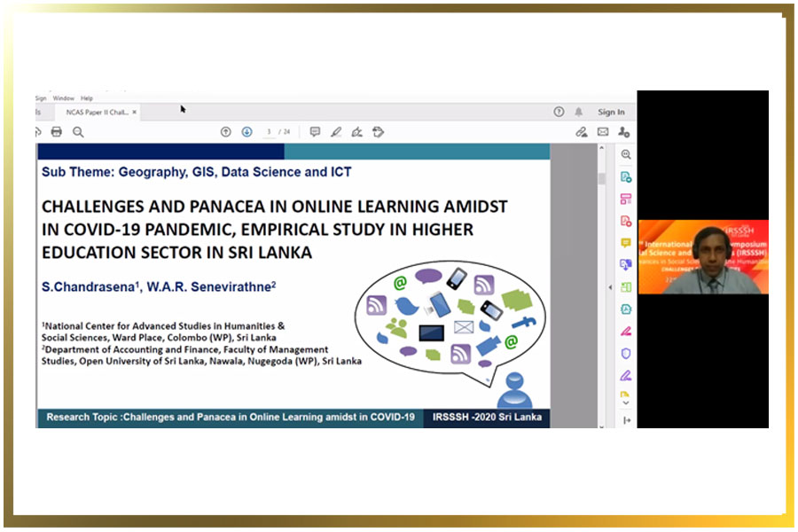
Task: Open the Help menu
Action: (87, 98)
